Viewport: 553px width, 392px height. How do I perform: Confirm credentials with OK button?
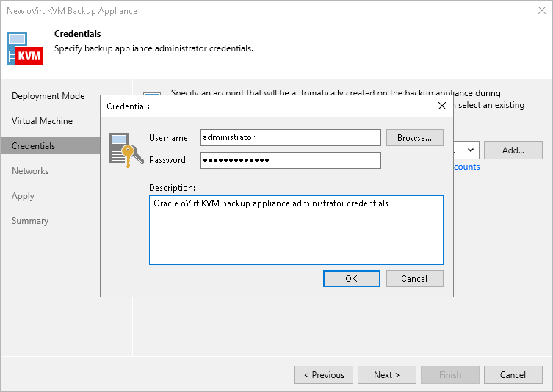point(351,279)
